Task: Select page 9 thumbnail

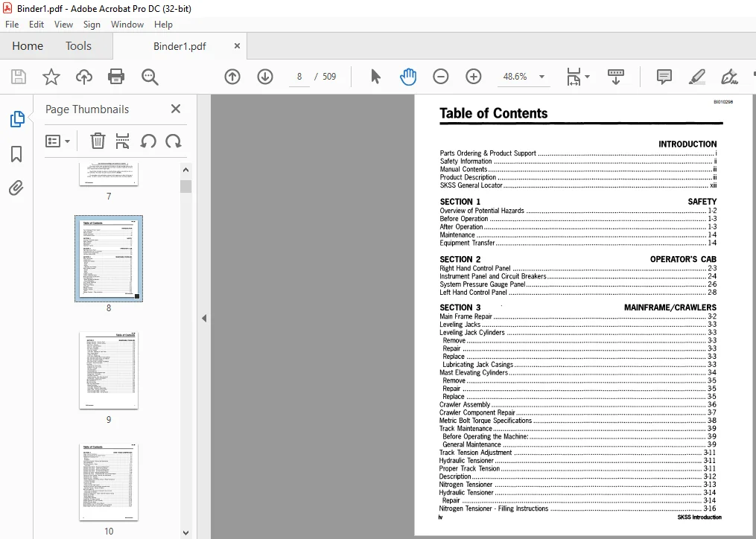Action: point(109,370)
